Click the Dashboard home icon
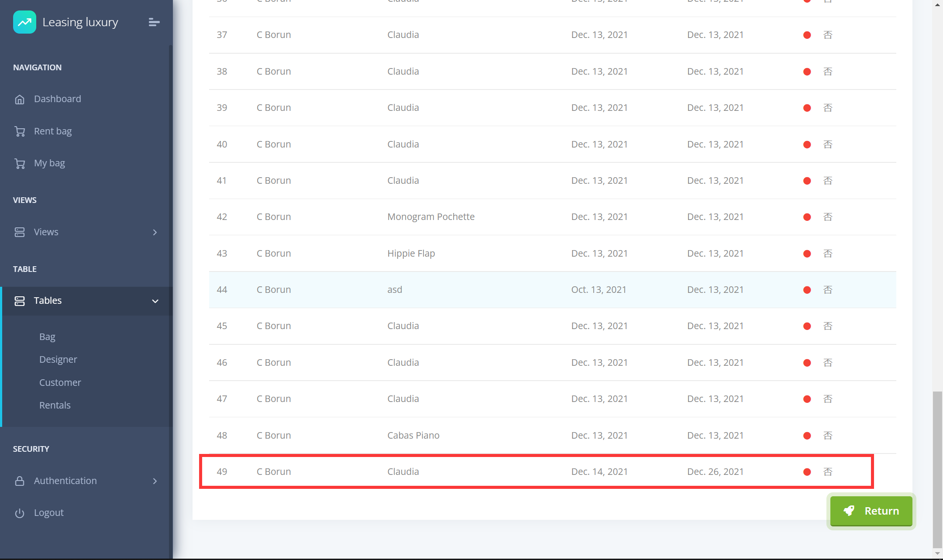This screenshot has width=943, height=560. click(x=20, y=100)
